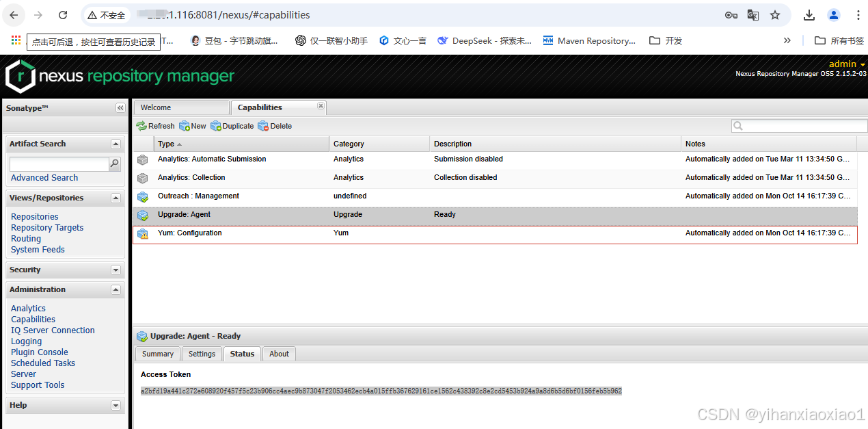
Task: Click the Refresh toolbar button
Action: tap(156, 126)
